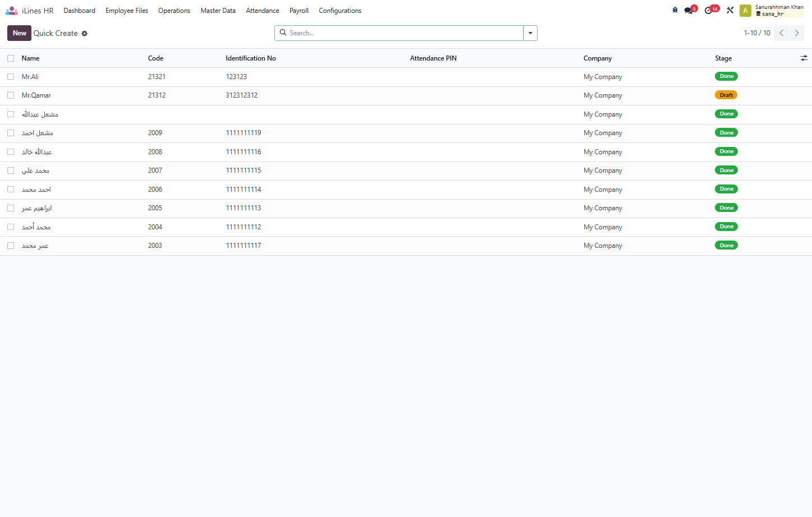
Task: Open the Operations menu
Action: click(174, 11)
